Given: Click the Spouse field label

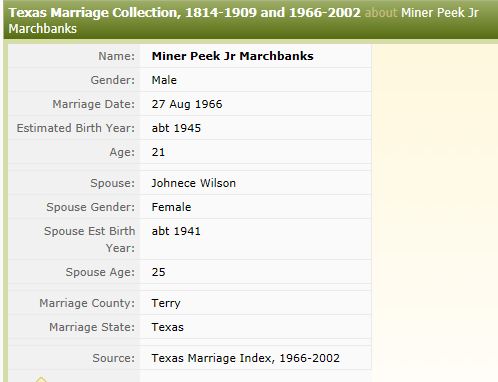Looking at the screenshot, I should [113, 183].
